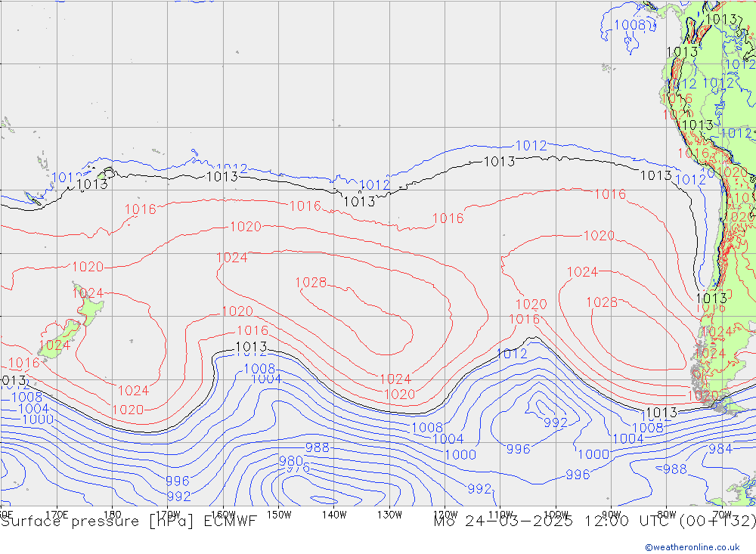Select the 'Surface pressure [hPa] ECMWF' title text
This screenshot has height=554, width=756.
[129, 522]
